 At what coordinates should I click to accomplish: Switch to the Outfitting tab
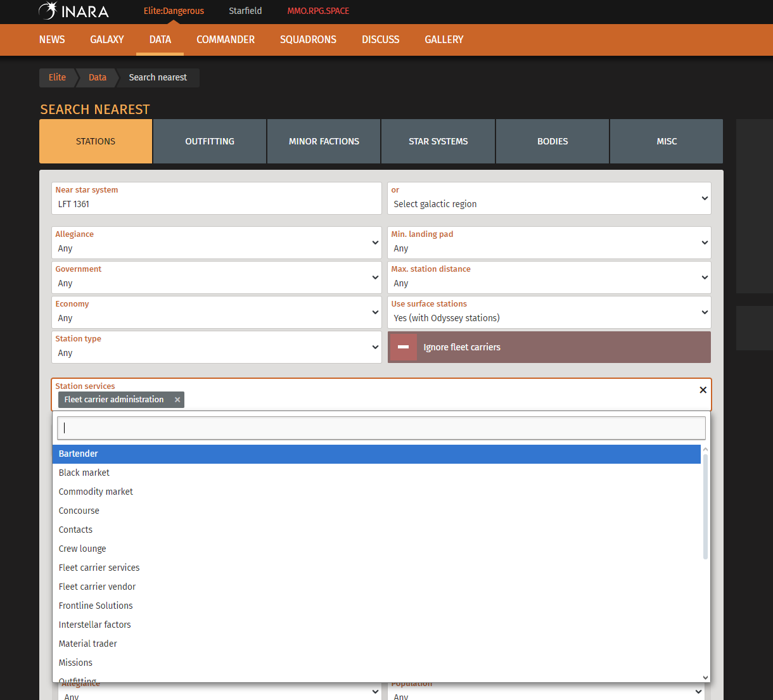210,141
